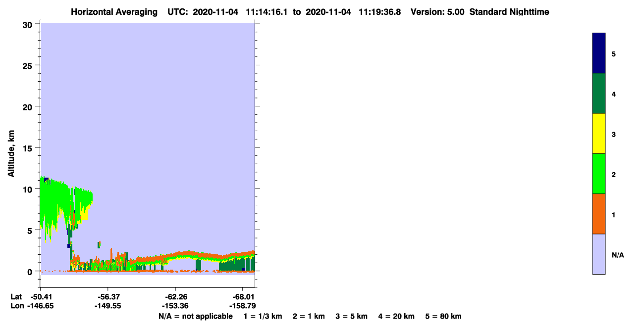This screenshot has height=330, width=644.
Task: Click the colorbar label 2
Action: click(614, 175)
